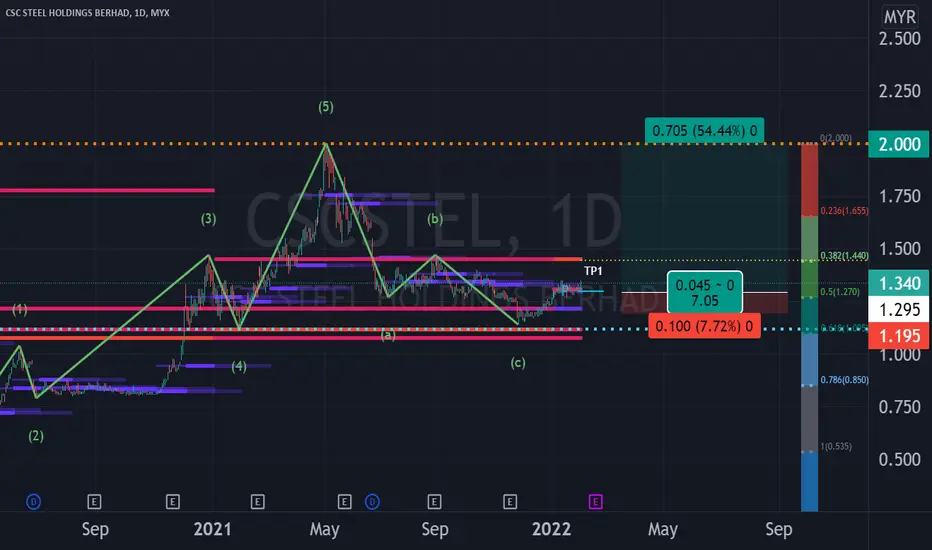
Task: Click the E earnings marker just before 2022
Action: point(509,502)
